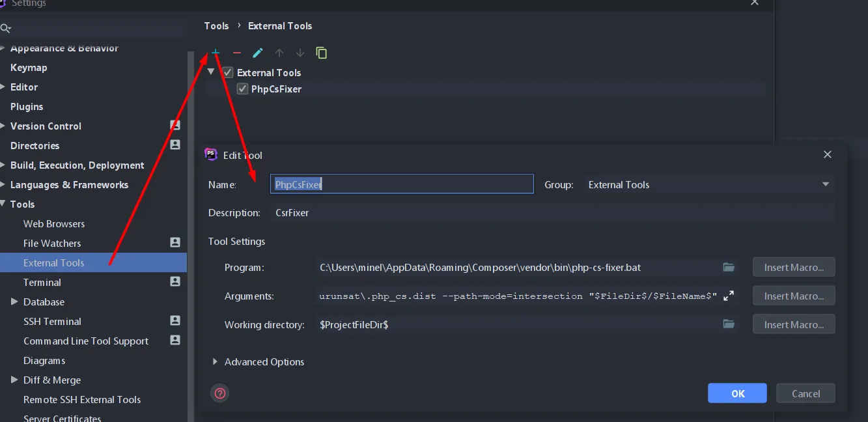The image size is (868, 422).
Task: Edit tool using the pencil icon
Action: [x=258, y=53]
